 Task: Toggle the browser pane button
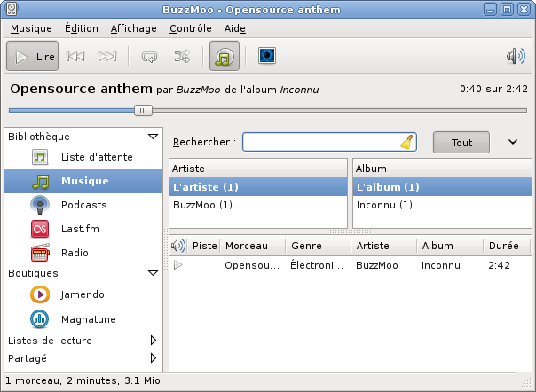pos(225,56)
